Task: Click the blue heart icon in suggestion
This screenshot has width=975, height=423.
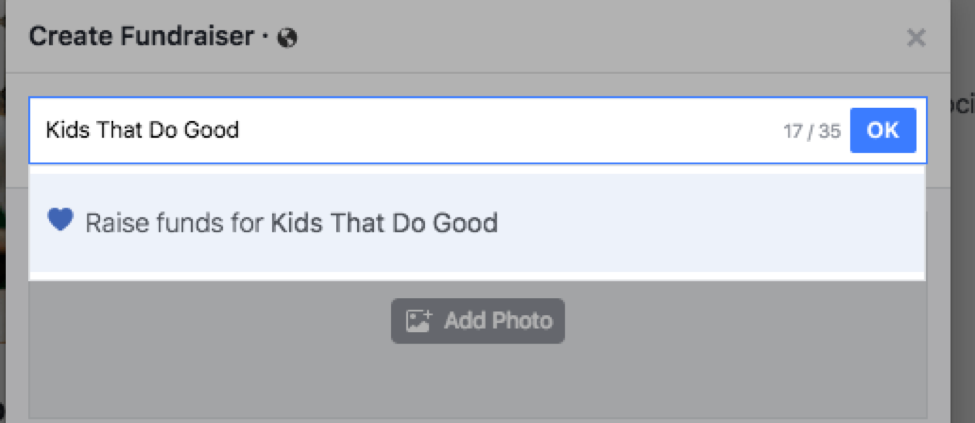Action: [61, 220]
